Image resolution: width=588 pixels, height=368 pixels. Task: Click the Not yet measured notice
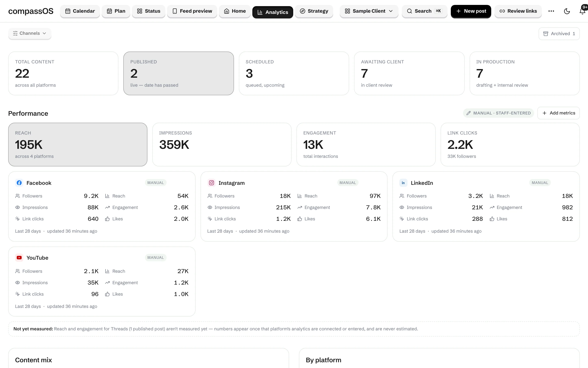pos(294,329)
